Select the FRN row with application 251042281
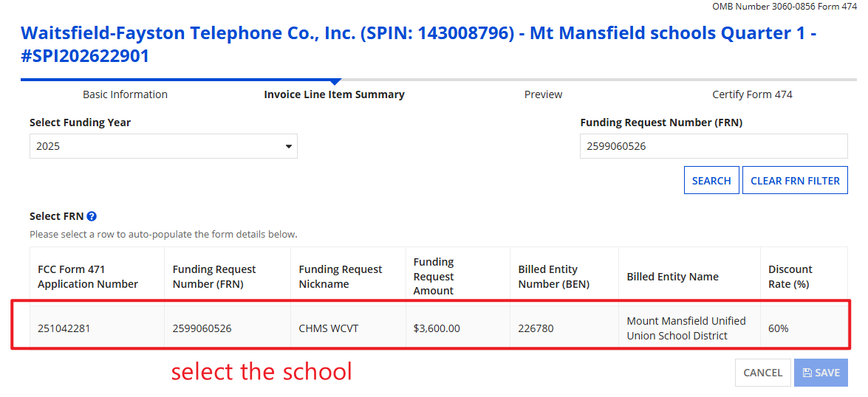 tap(64, 328)
